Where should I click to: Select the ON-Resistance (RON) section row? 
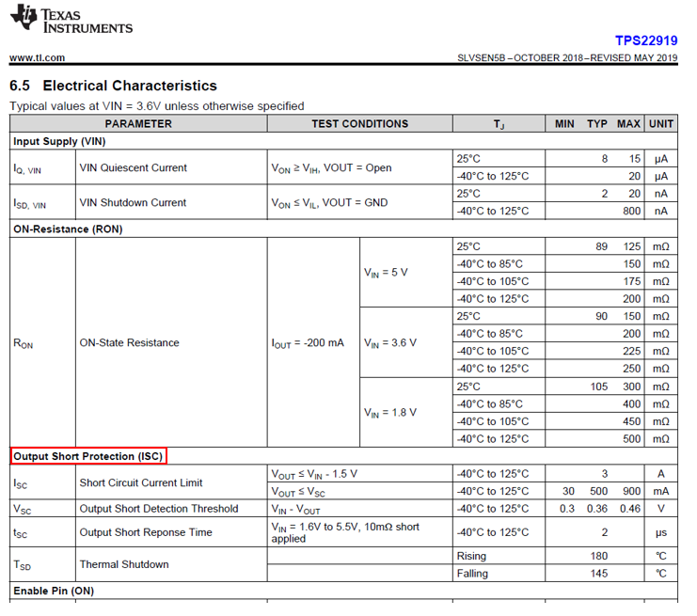[x=343, y=229]
